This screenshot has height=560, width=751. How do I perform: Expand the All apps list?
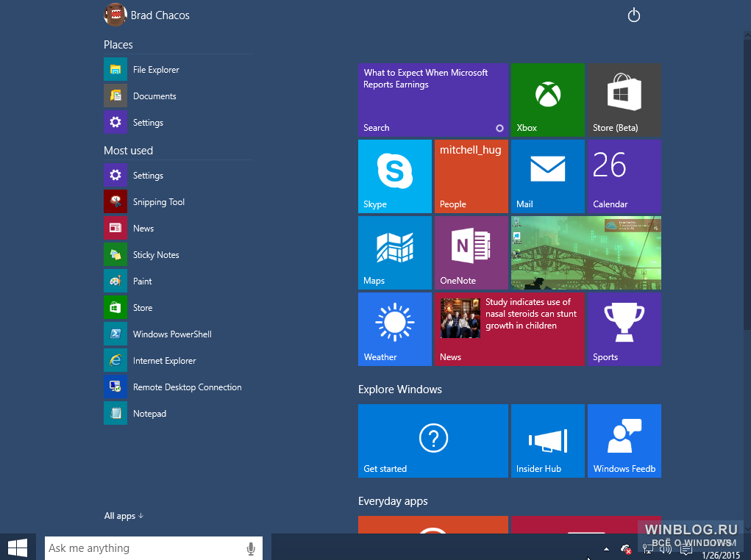point(124,515)
